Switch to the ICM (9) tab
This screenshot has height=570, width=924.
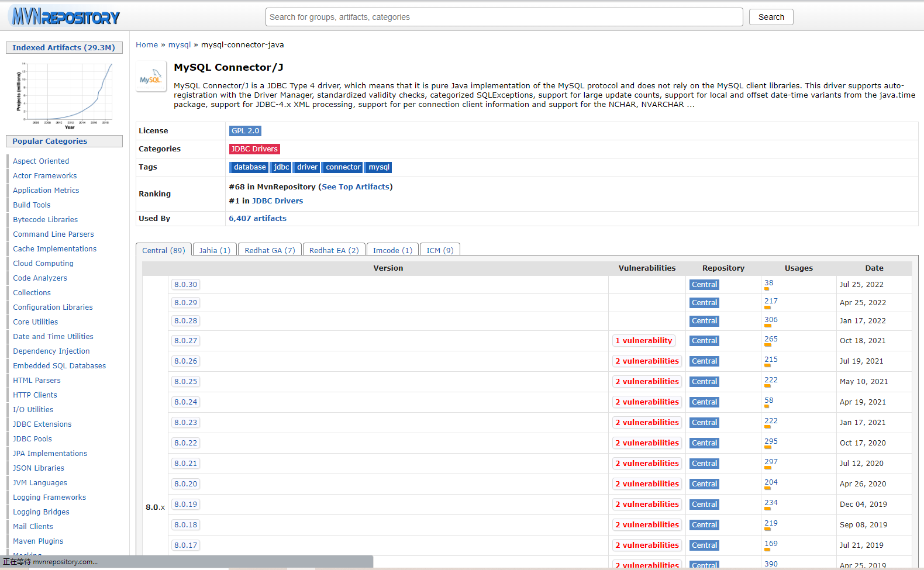(440, 250)
